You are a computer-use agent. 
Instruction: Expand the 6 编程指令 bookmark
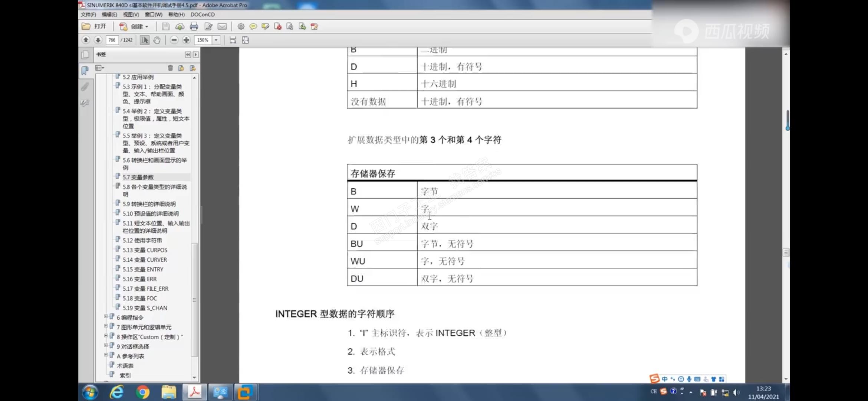click(106, 317)
